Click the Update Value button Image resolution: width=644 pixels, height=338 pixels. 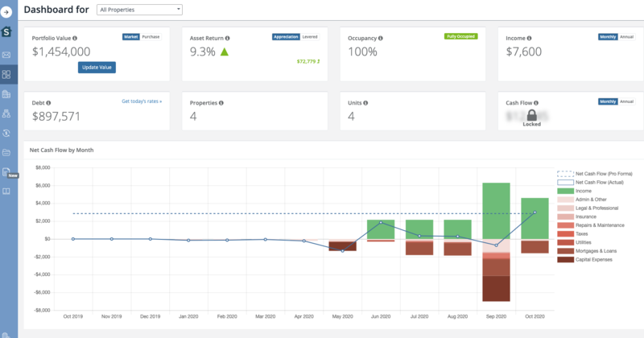[x=97, y=68]
